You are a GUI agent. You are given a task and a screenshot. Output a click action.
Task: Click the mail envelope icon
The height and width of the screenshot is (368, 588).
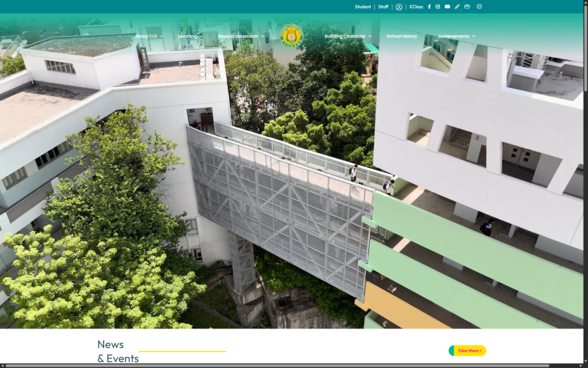(x=467, y=7)
